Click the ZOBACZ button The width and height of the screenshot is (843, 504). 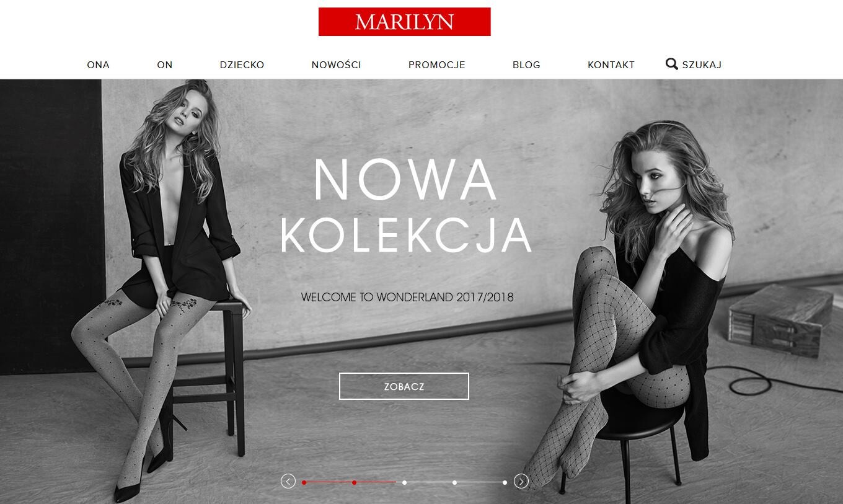click(x=404, y=386)
